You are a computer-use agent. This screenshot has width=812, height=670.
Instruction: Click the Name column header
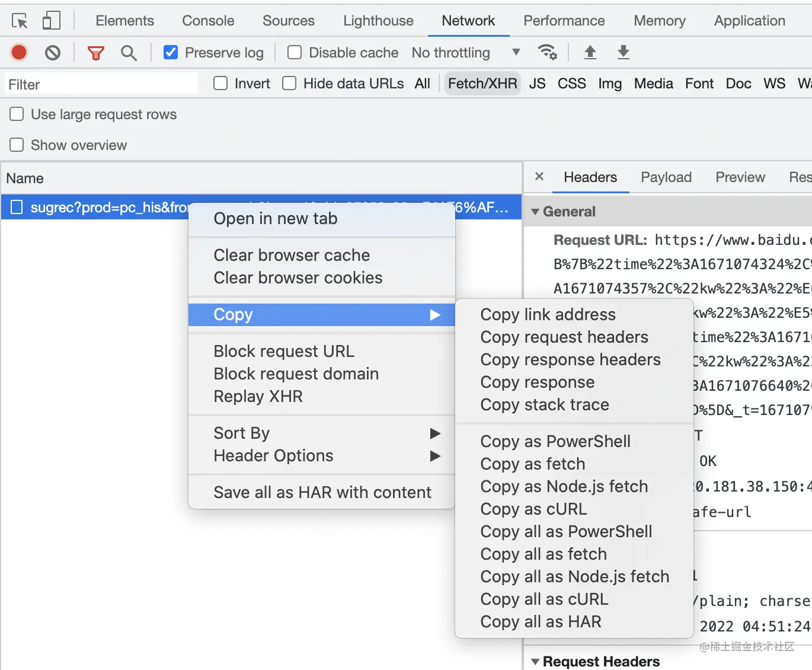pos(261,178)
